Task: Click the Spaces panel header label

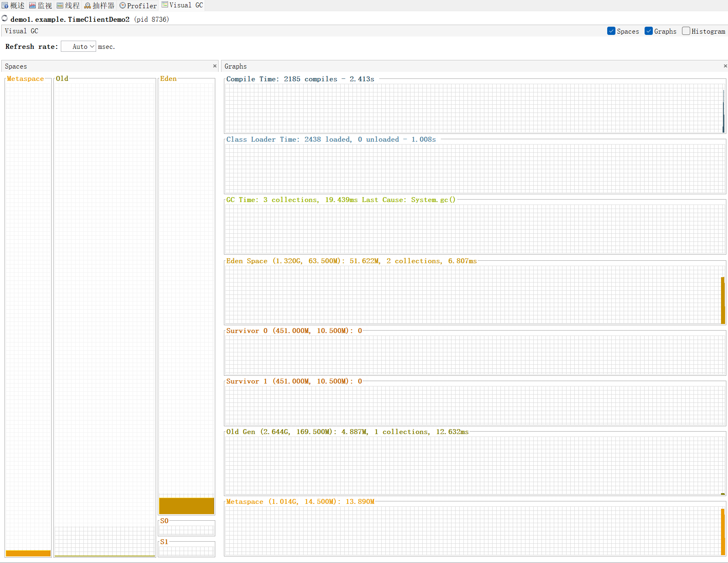Action: click(x=16, y=66)
